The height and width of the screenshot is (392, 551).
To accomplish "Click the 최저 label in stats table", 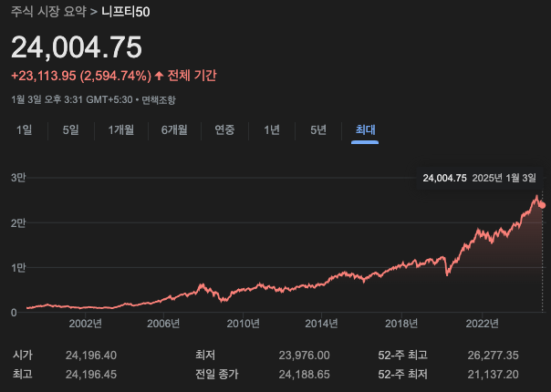I will click(205, 356).
